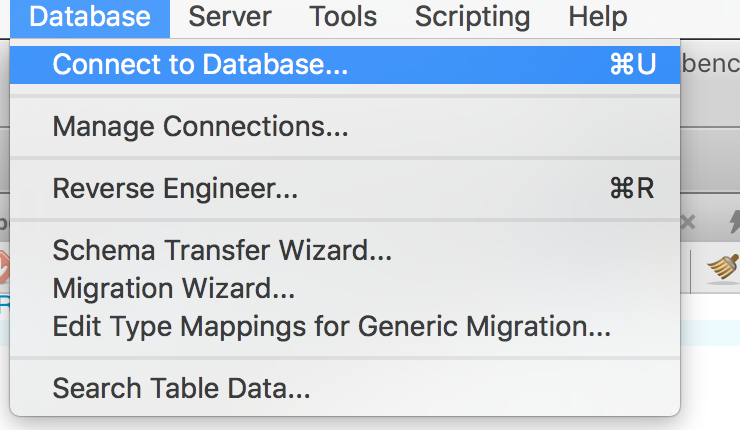This screenshot has width=740, height=430.
Task: Select Manage Connections… from the menu
Action: click(x=345, y=126)
